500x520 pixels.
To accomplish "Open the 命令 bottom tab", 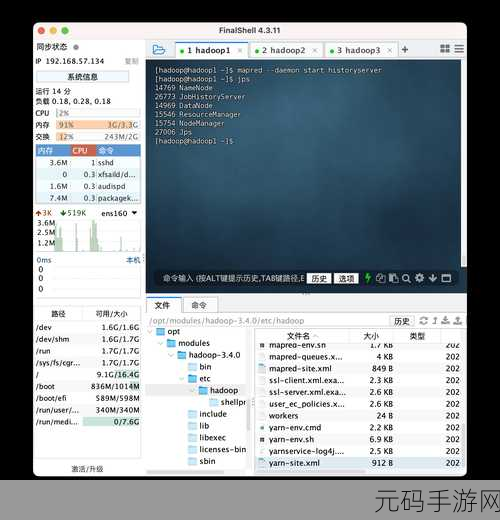I will tap(199, 305).
